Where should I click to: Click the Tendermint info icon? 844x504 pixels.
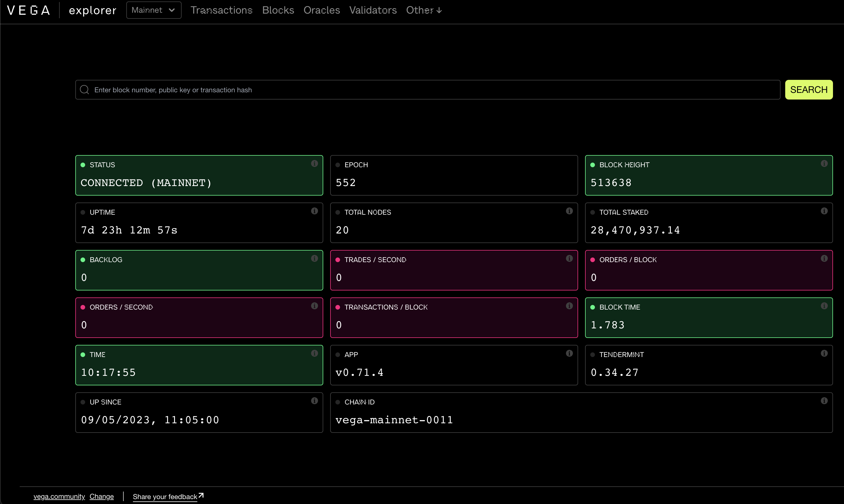(824, 353)
